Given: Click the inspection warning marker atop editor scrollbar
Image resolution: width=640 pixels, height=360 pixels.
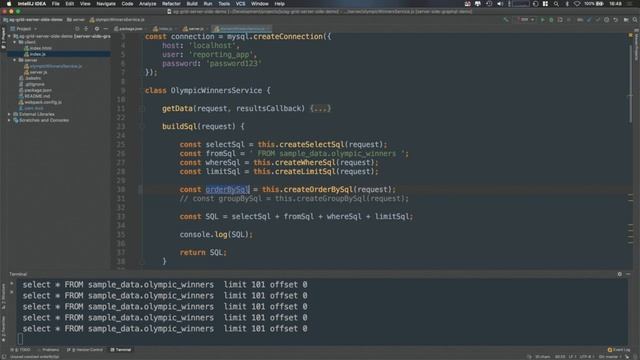Looking at the screenshot, I should 631,36.
